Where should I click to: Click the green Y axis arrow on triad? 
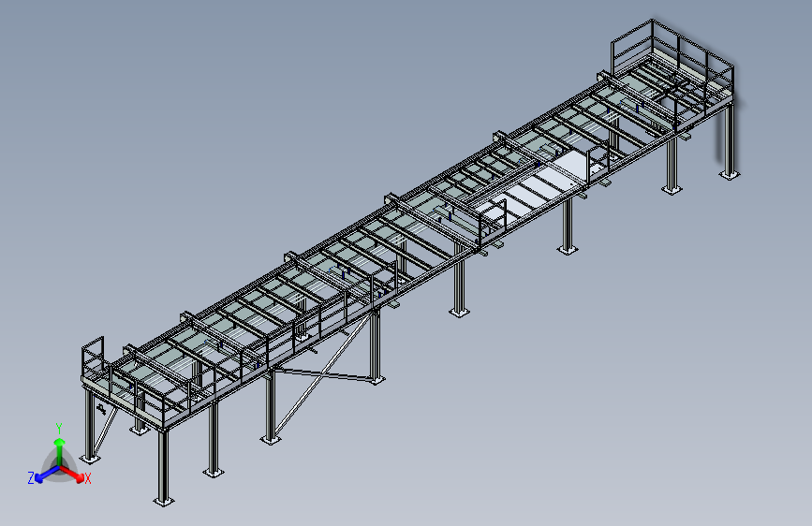pyautogui.click(x=60, y=451)
